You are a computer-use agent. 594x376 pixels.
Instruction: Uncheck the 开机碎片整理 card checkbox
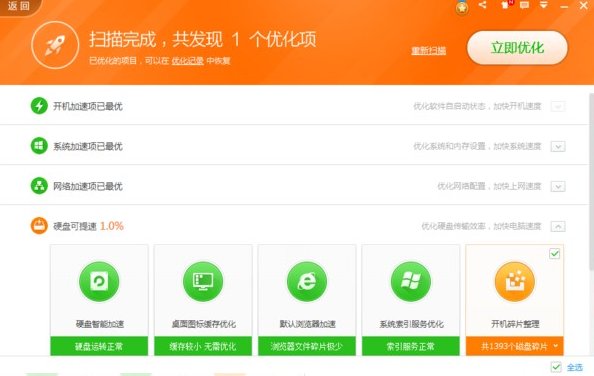pyautogui.click(x=555, y=254)
